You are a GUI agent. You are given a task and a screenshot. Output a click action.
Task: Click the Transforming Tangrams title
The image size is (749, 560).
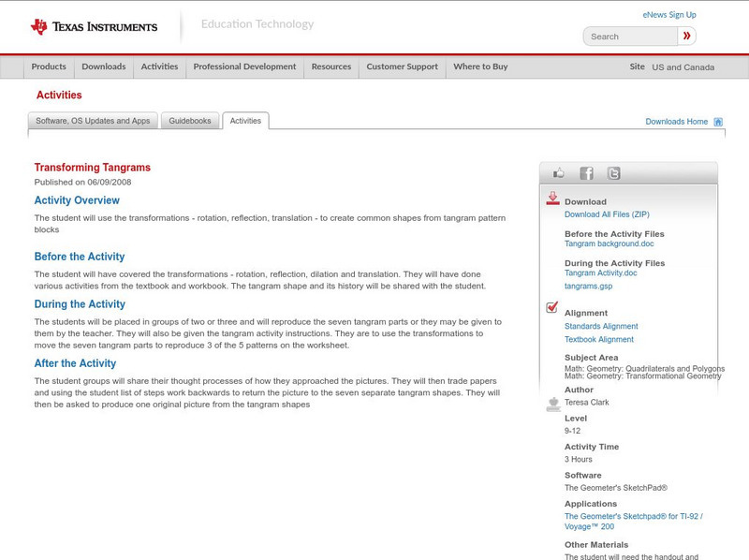point(92,168)
